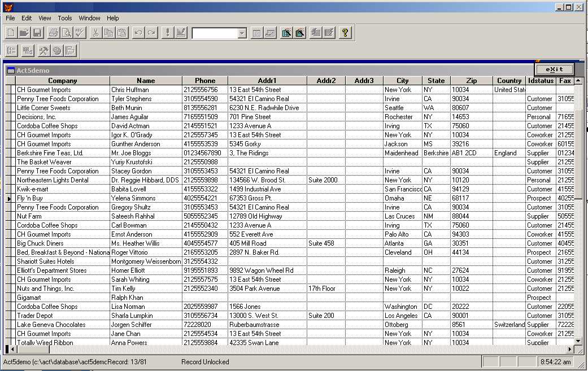Image resolution: width=588 pixels, height=371 pixels.
Task: Click the Cut scissors icon
Action: tap(95, 33)
